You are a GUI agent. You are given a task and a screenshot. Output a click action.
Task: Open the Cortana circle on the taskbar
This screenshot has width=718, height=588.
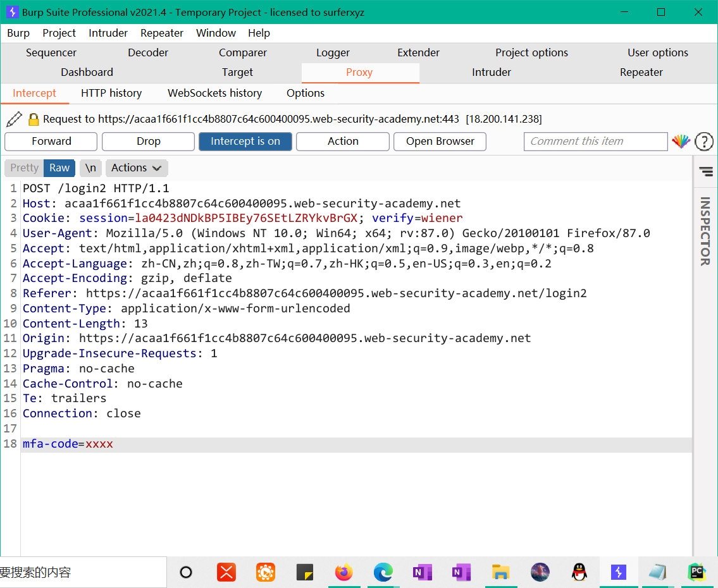pos(186,572)
